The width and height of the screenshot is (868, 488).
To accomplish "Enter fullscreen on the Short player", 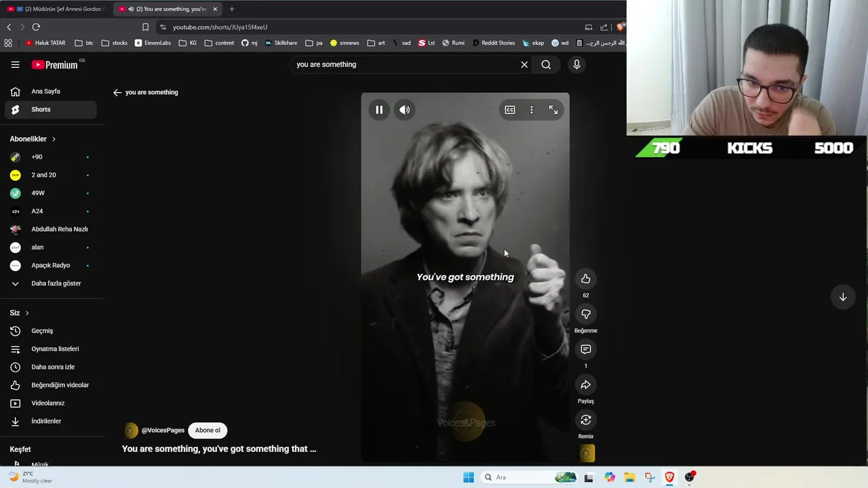I will (x=553, y=110).
